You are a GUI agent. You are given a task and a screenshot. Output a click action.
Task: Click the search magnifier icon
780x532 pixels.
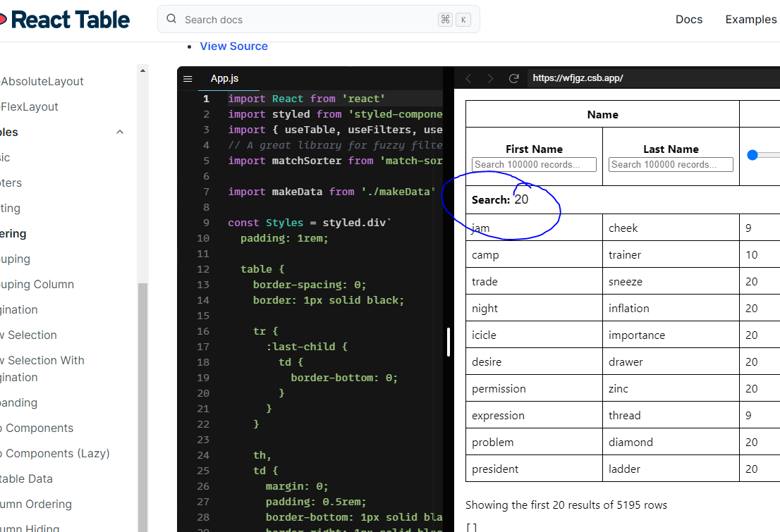pyautogui.click(x=171, y=20)
